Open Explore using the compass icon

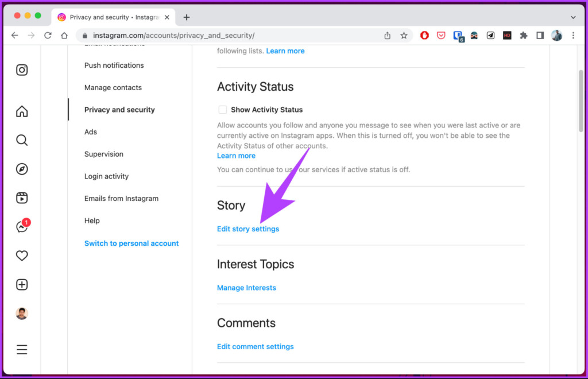[x=22, y=169]
